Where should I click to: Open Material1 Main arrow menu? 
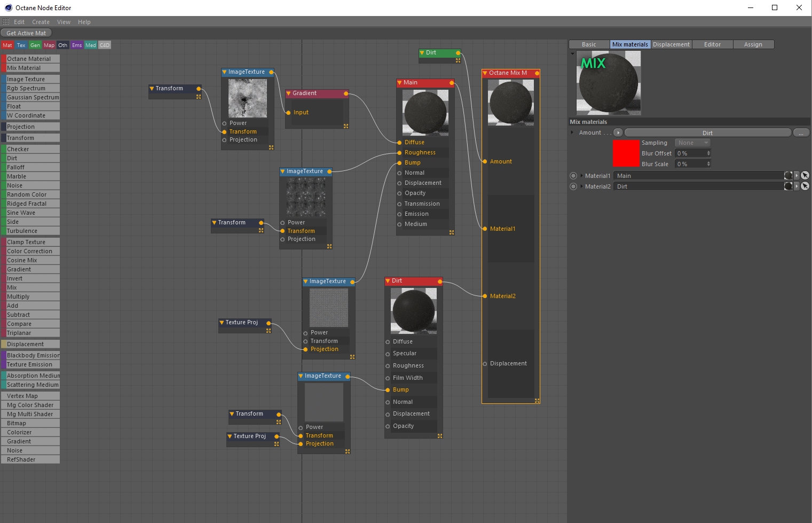point(797,176)
